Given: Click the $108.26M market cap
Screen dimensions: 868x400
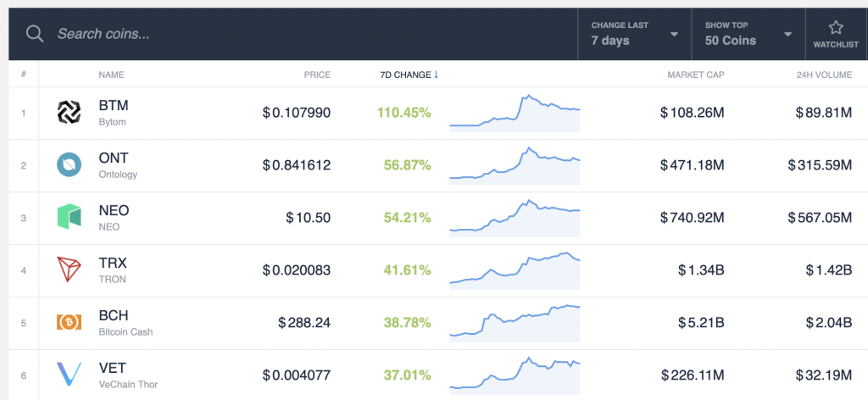Looking at the screenshot, I should (692, 113).
